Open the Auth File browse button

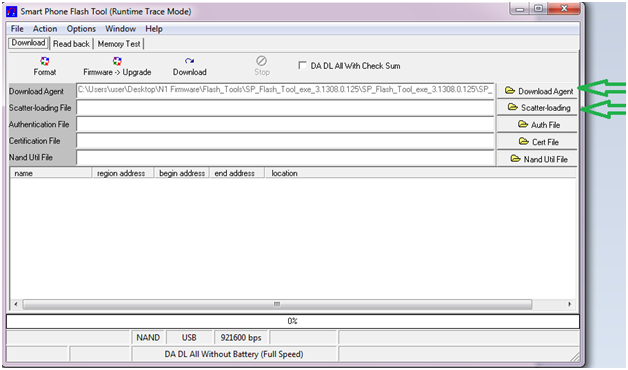[x=537, y=125]
